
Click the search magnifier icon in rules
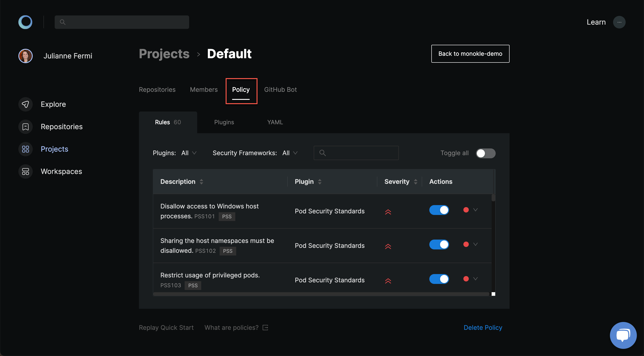point(322,152)
